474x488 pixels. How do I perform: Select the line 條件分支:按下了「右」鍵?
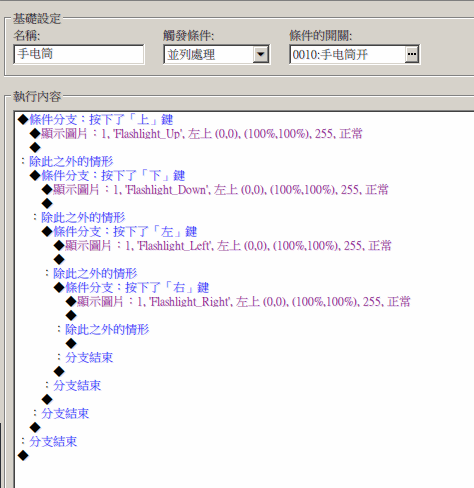131,287
